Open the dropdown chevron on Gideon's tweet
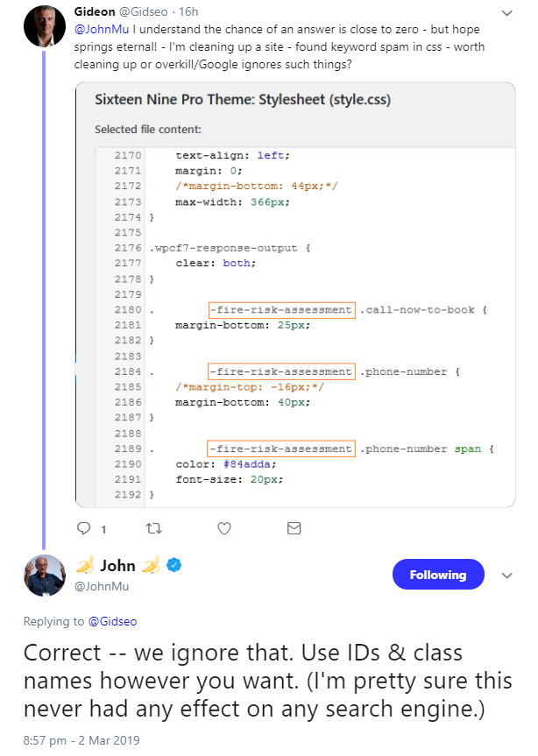538x756 pixels. 506,14
